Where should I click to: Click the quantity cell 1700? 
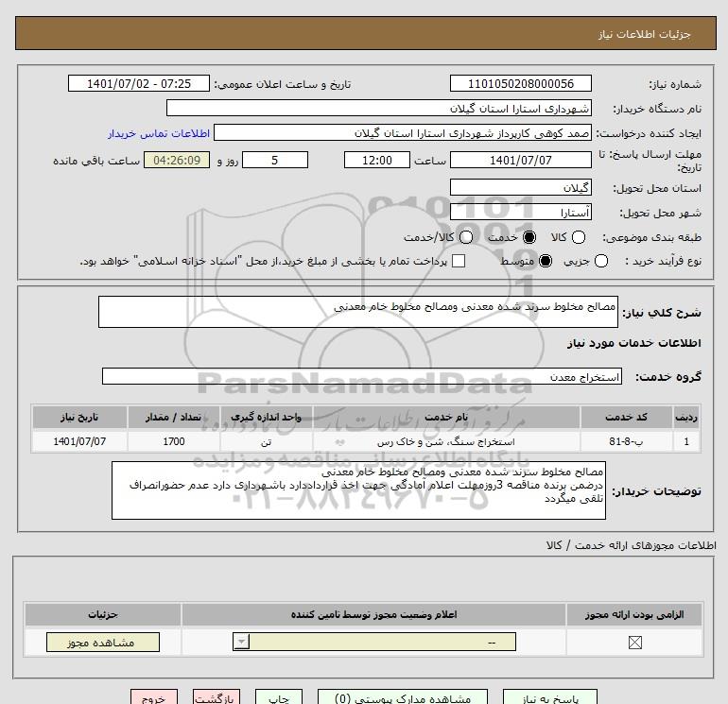coord(174,441)
